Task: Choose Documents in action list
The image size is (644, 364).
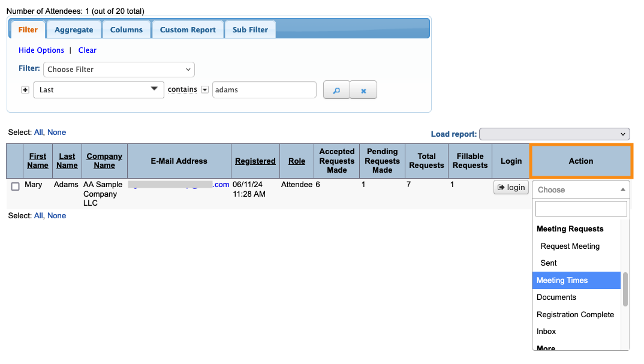Action: tap(576, 297)
